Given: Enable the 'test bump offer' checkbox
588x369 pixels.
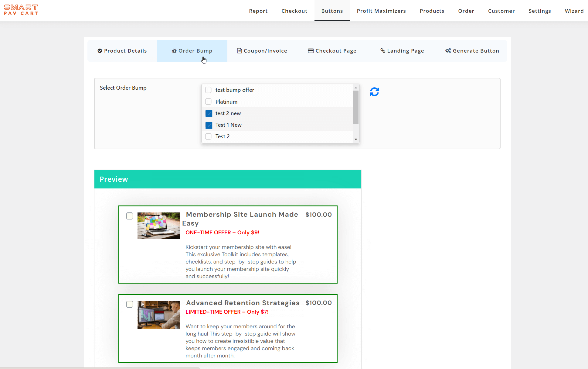Looking at the screenshot, I should (208, 90).
